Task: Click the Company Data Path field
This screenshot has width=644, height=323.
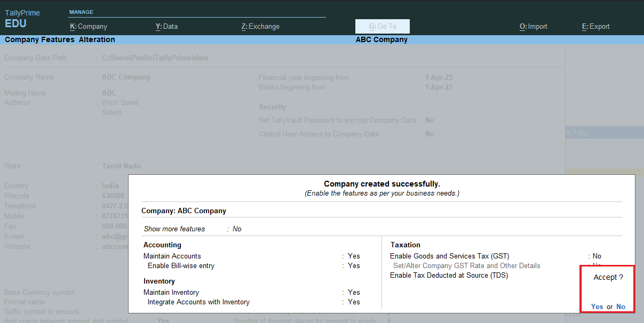Action: coord(155,58)
